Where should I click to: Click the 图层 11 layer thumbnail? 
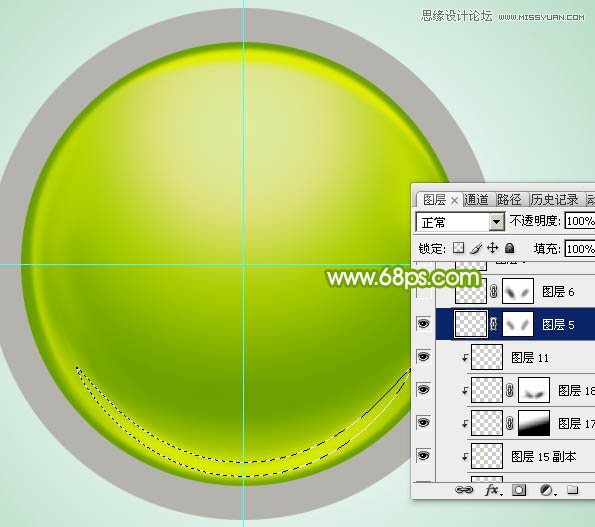point(487,357)
